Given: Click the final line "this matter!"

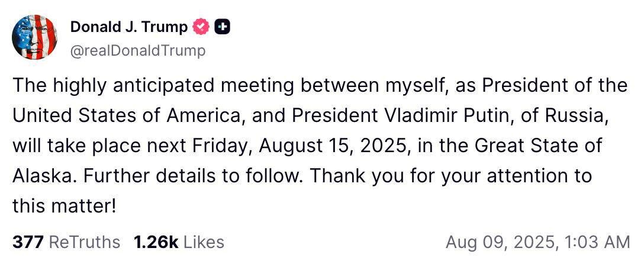Looking at the screenshot, I should pos(64,206).
